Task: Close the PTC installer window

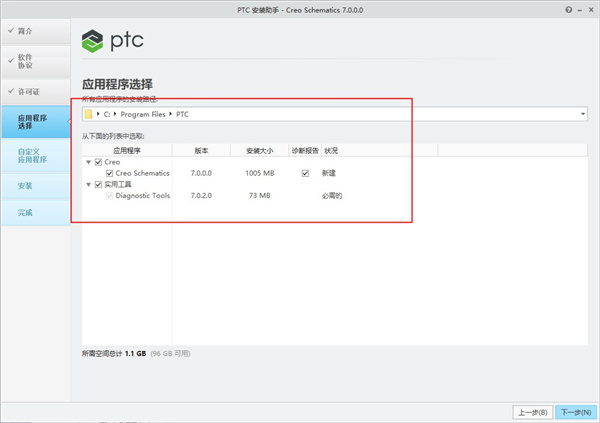Action: pyautogui.click(x=587, y=8)
